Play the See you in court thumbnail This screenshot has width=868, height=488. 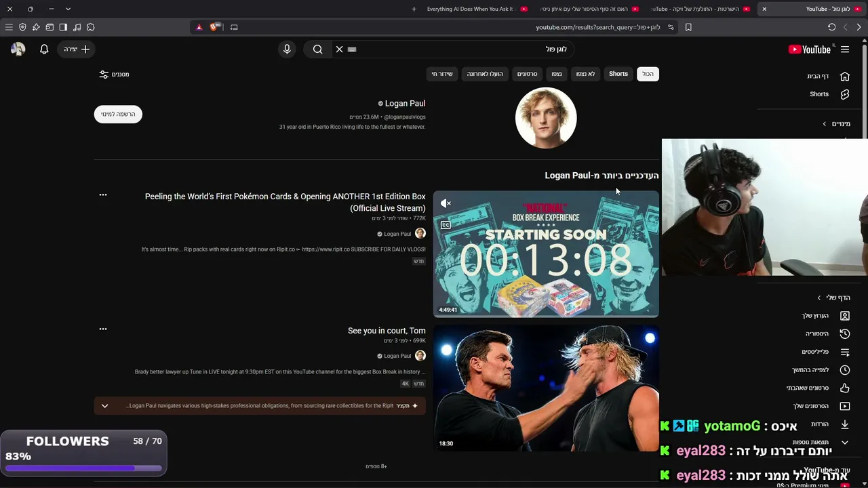pos(546,388)
